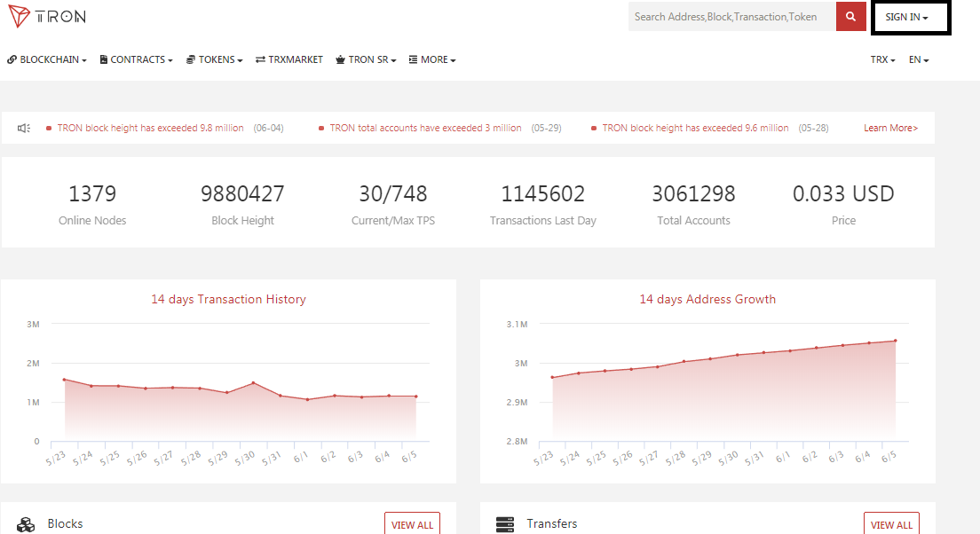Screen dimensions: 980x534
Task: Click the TRXMARKET exchange arrows icon
Action: click(x=260, y=60)
